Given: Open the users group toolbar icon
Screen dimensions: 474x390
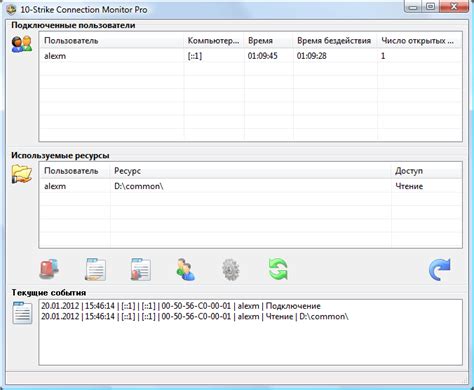Looking at the screenshot, I should (186, 269).
